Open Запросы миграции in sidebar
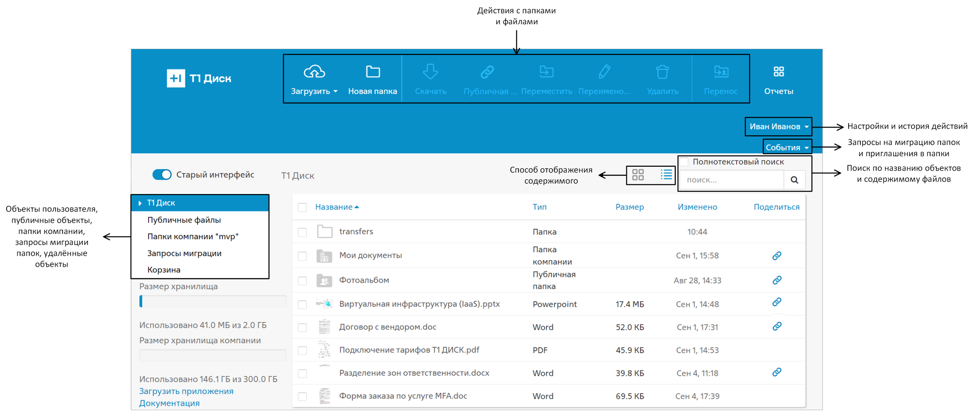Viewport: 980px width, 411px height. (184, 254)
